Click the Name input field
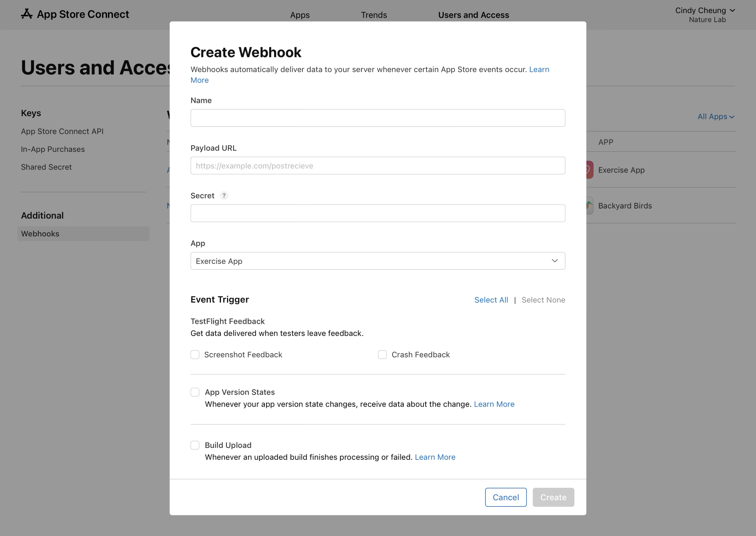This screenshot has height=536, width=756. coord(377,118)
